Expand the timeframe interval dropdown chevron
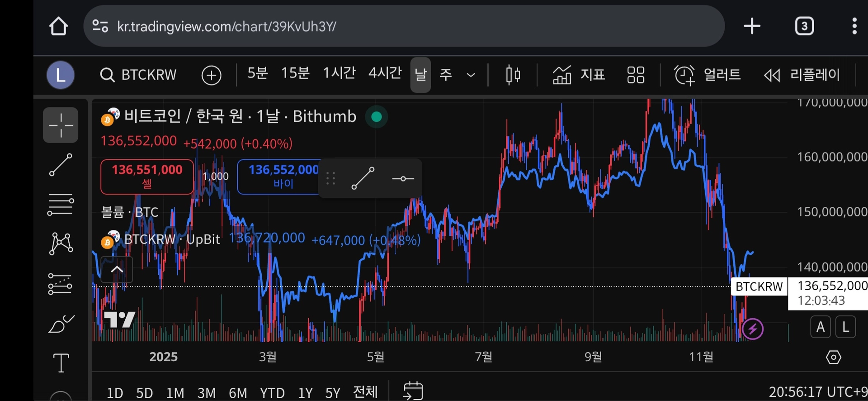This screenshot has width=868, height=401. 471,75
